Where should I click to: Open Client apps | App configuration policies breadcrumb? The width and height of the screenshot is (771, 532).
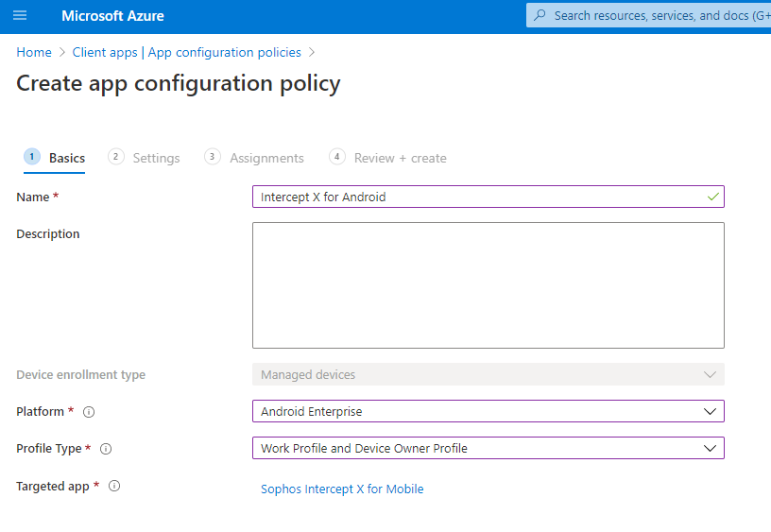click(186, 52)
